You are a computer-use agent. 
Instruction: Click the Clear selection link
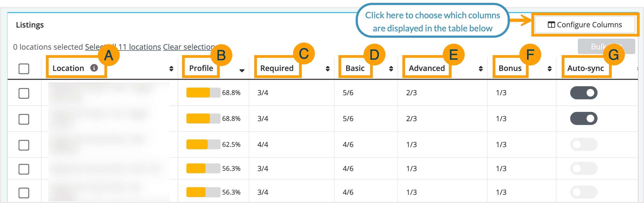189,47
